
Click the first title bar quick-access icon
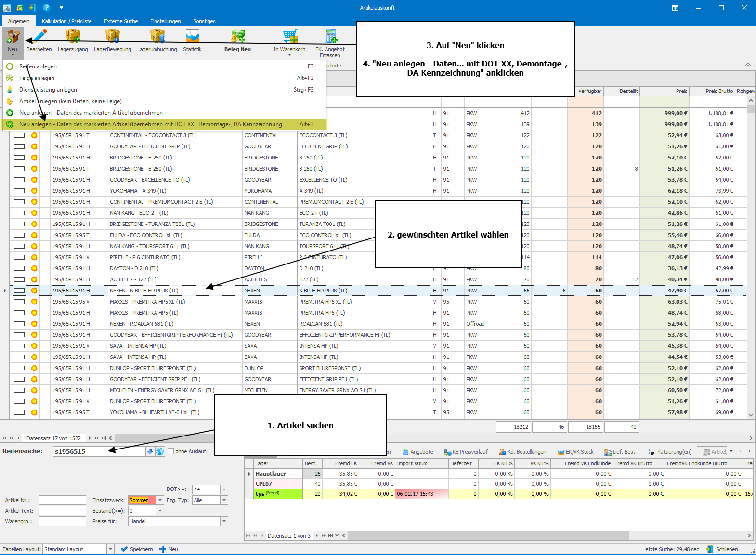click(x=7, y=7)
